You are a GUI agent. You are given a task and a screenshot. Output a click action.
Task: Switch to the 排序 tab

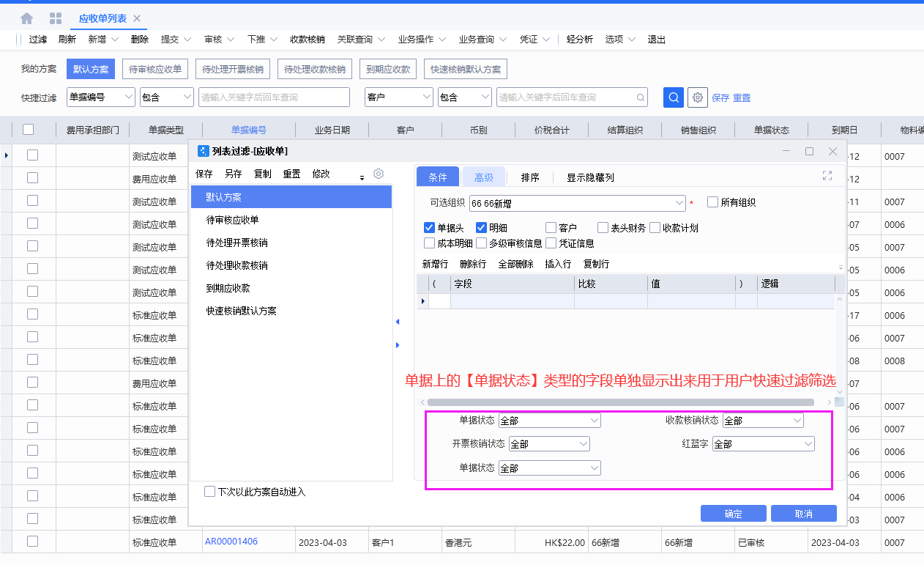pyautogui.click(x=530, y=177)
